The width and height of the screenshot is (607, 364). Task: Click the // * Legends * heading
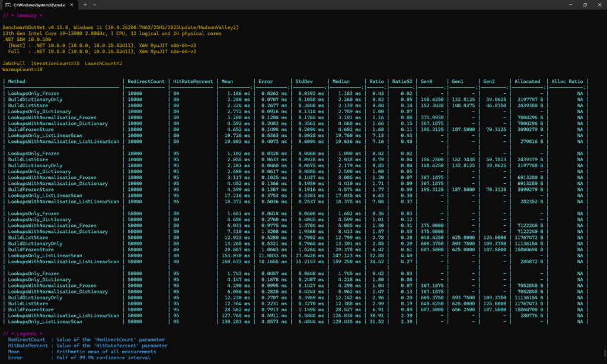coord(22,333)
